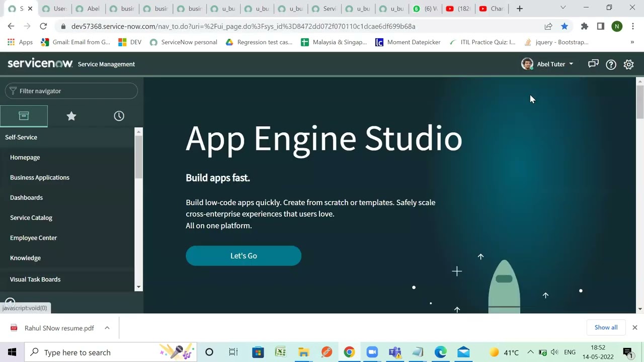Switch to the History clock tab
The image size is (644, 362).
(119, 116)
